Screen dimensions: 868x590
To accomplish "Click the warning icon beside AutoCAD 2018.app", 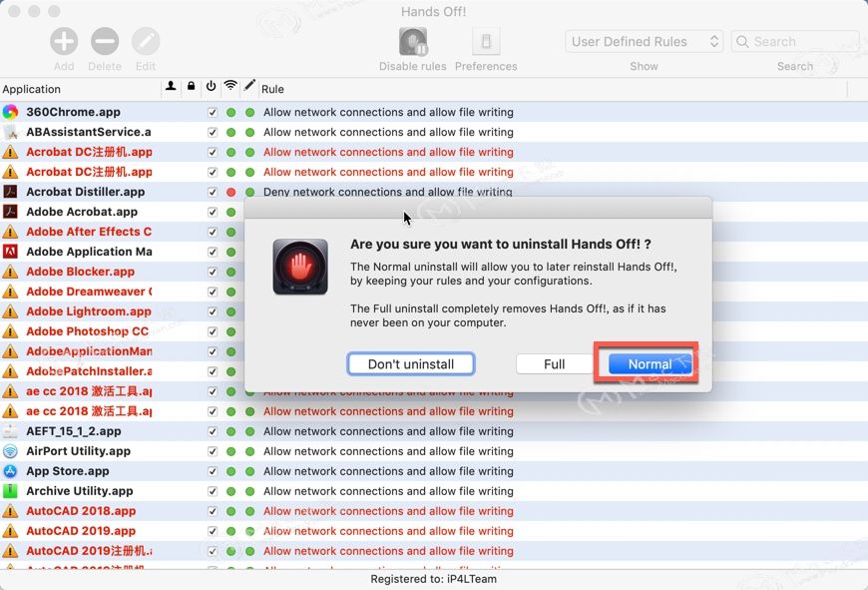I will pos(10,511).
